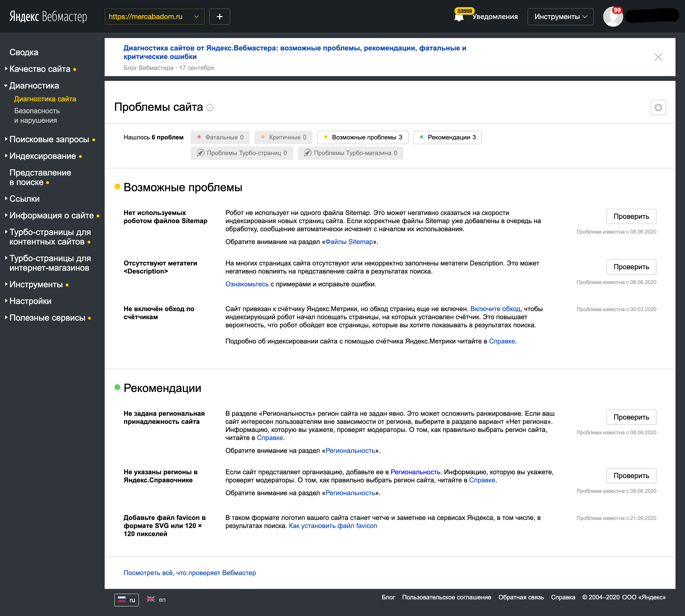Open the Инструменты header dropdown

tap(560, 17)
